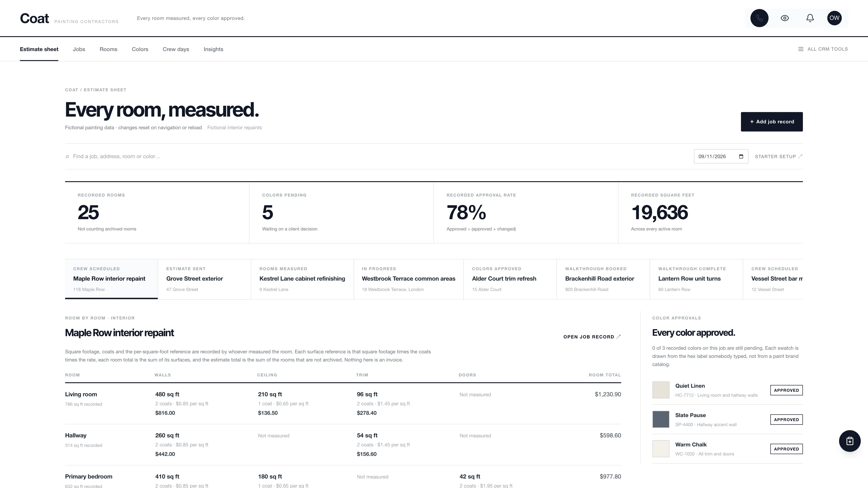Click the phone call icon

pos(759,18)
